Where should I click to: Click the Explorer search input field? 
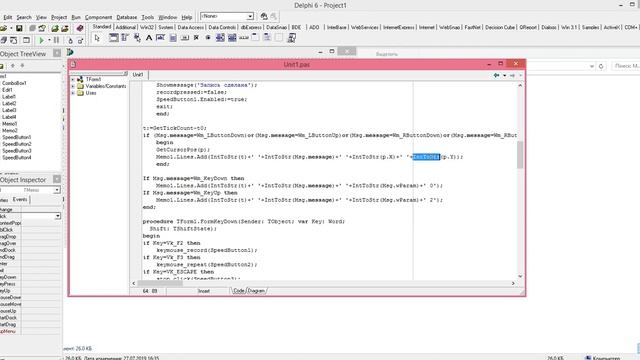click(x=626, y=66)
